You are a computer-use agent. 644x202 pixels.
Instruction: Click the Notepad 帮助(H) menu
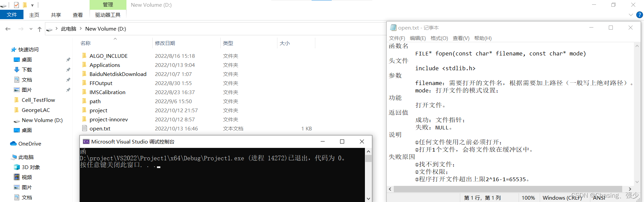click(483, 38)
